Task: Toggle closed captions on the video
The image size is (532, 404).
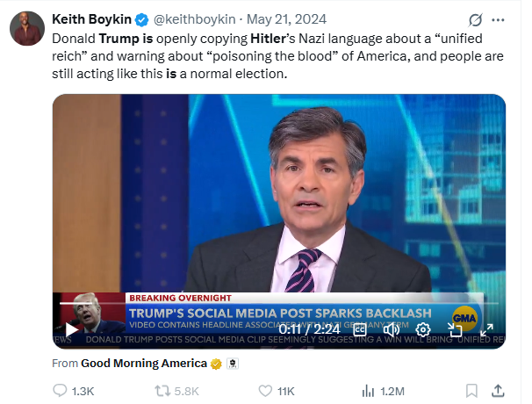Action: (x=359, y=329)
